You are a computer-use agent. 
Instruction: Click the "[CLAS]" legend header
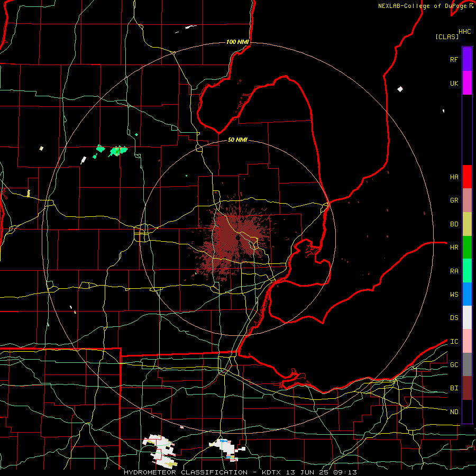click(x=447, y=37)
